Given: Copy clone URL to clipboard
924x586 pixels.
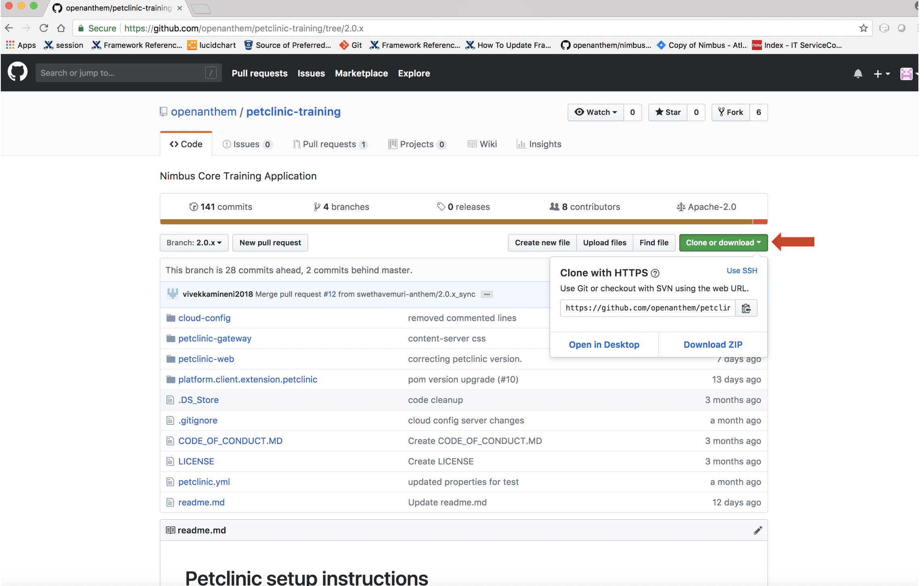Looking at the screenshot, I should point(746,308).
